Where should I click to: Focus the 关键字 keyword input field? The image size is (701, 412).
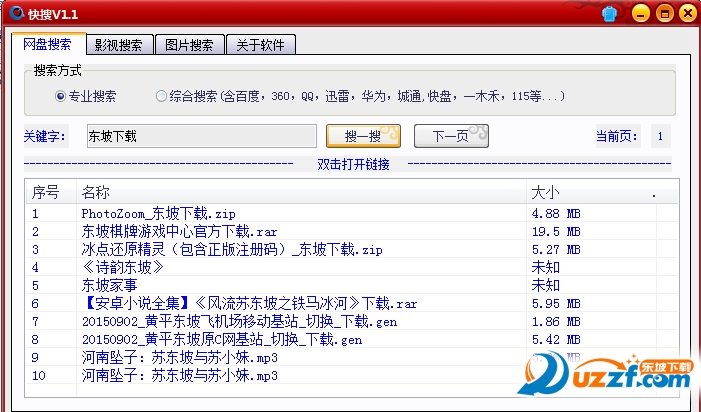200,136
